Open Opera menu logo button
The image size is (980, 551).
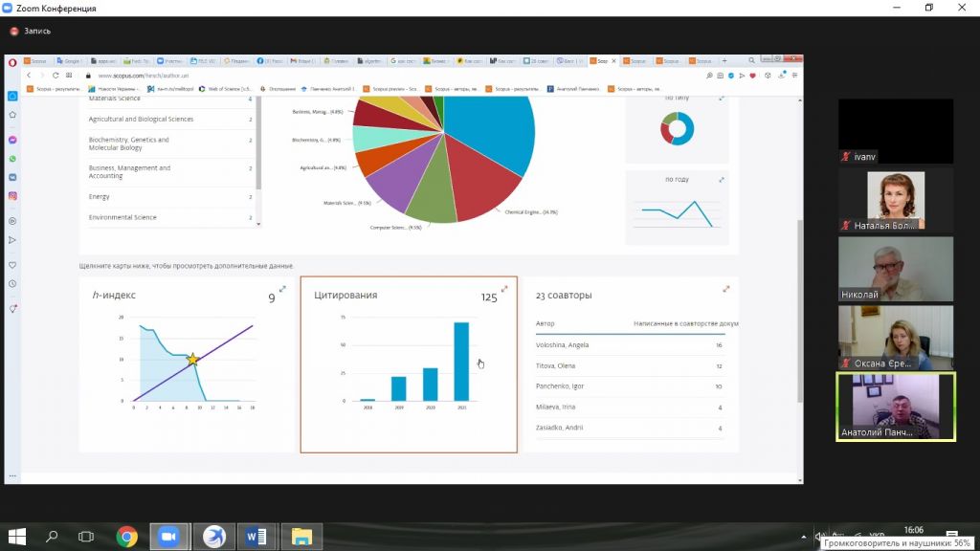coord(12,62)
